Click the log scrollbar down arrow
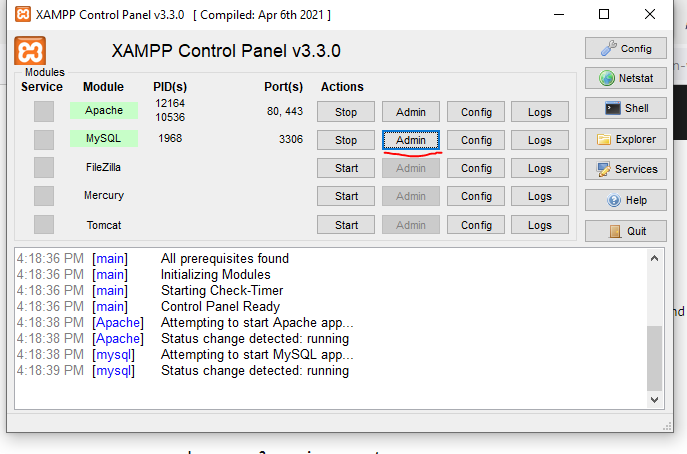Image resolution: width=687 pixels, height=454 pixels. coord(655,400)
